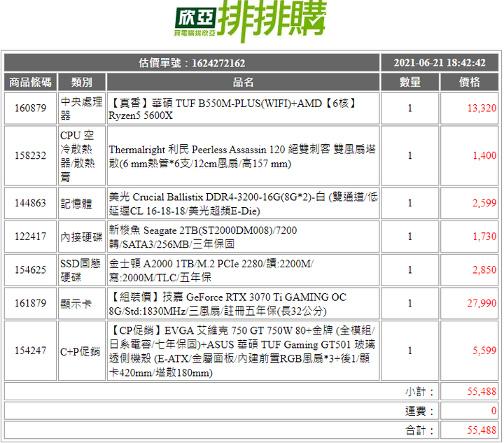504x443 pixels.
Task: Select the EVGA 750 GT + GT501 product name
Action: click(242, 351)
